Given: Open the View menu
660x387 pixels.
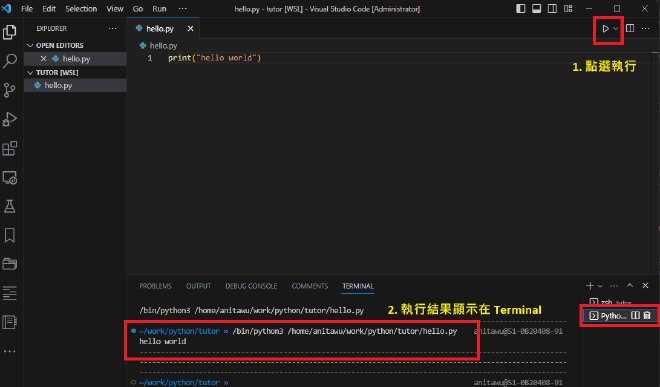Looking at the screenshot, I should coord(114,8).
